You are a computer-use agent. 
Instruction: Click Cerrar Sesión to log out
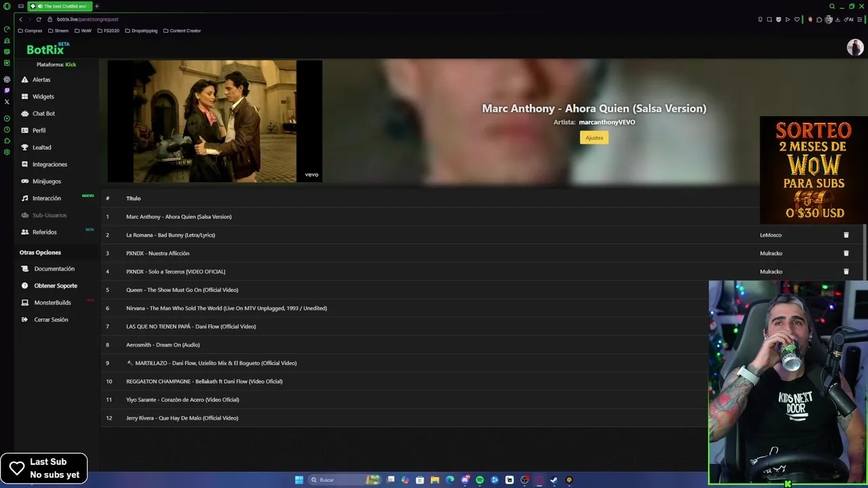click(51, 320)
